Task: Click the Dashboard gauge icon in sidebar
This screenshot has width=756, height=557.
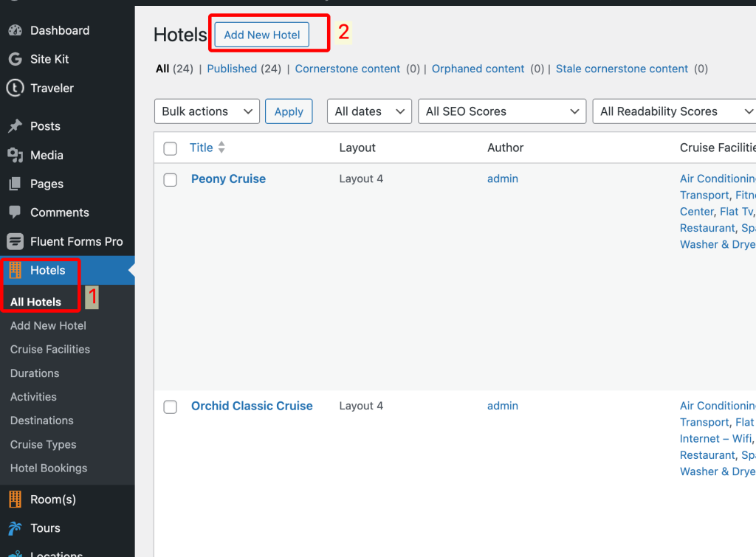Action: [15, 30]
